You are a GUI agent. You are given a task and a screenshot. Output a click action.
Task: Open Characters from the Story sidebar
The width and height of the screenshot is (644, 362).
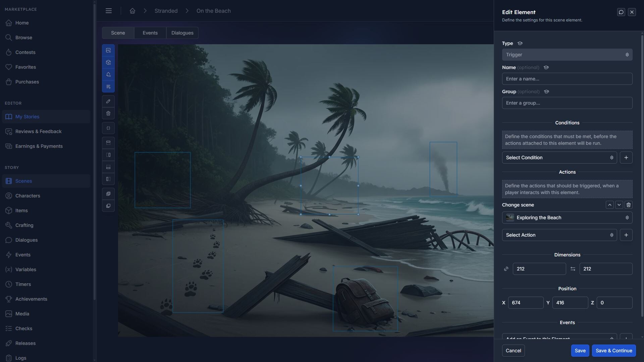pyautogui.click(x=28, y=195)
